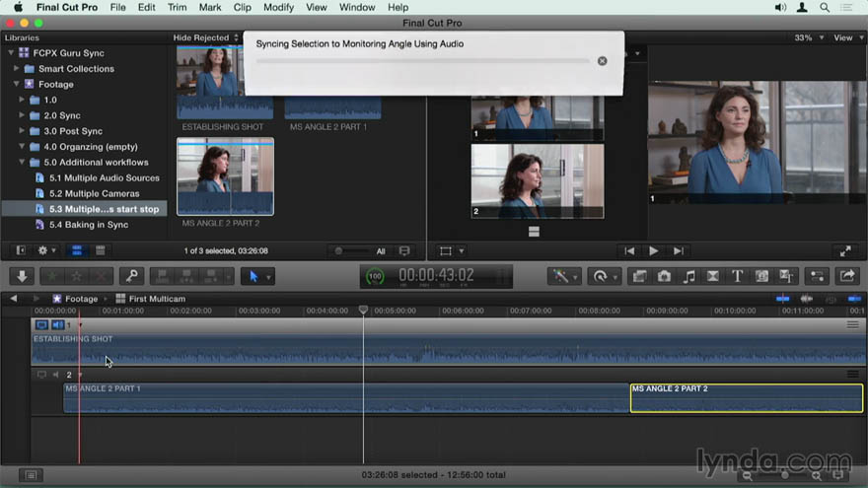
Task: Open the Transitions browser
Action: pos(713,275)
